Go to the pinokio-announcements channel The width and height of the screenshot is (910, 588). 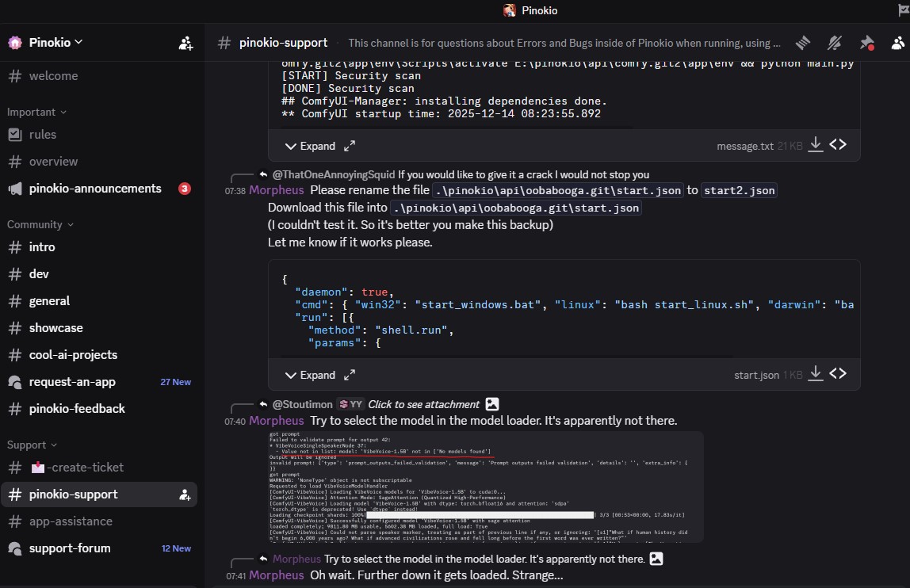pyautogui.click(x=95, y=189)
